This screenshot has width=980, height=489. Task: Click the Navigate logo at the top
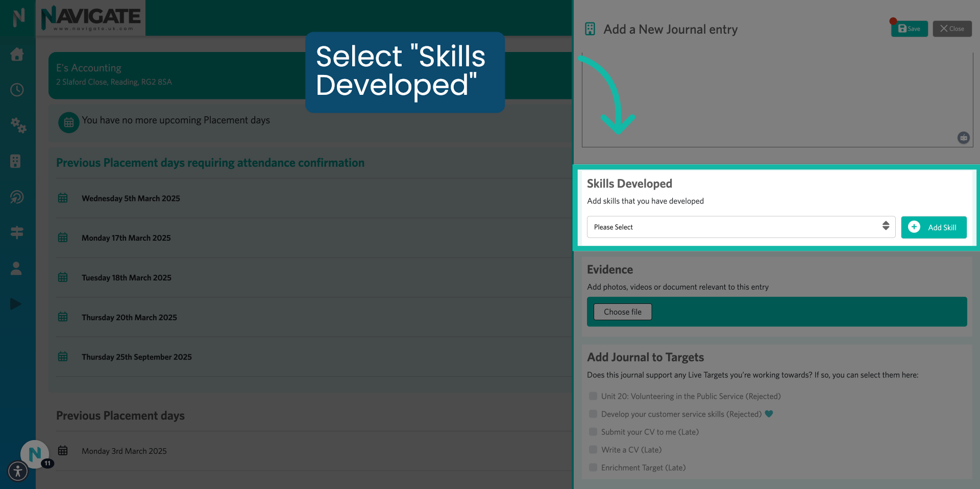[91, 17]
